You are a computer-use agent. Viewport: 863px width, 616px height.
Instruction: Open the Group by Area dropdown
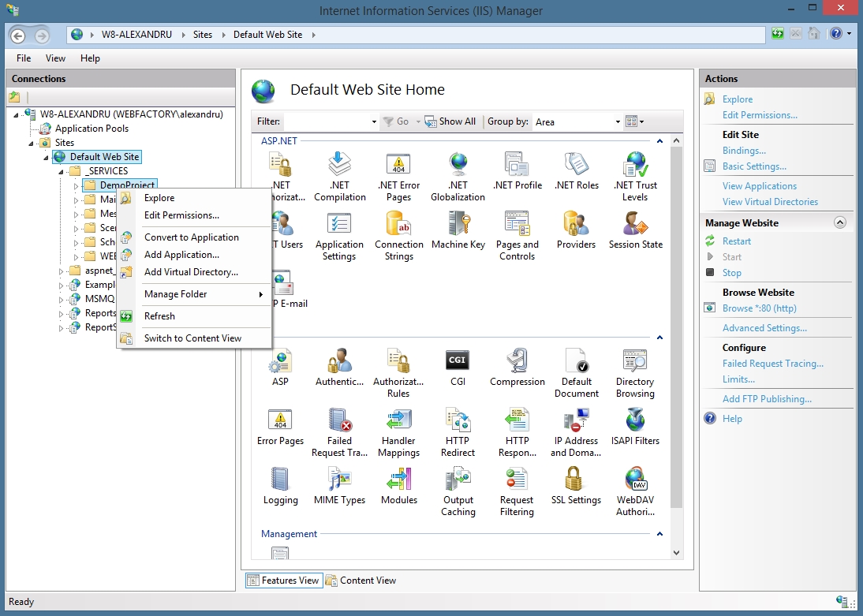[x=577, y=121]
